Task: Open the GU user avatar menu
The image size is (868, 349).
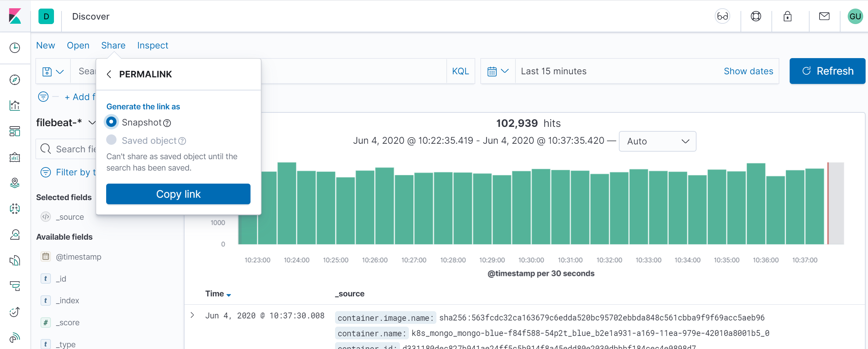Action: [855, 16]
